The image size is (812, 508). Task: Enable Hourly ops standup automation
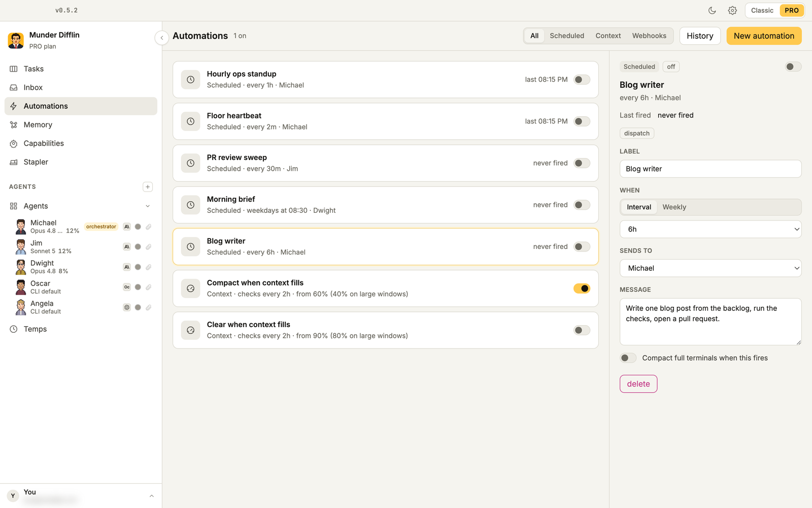point(582,80)
